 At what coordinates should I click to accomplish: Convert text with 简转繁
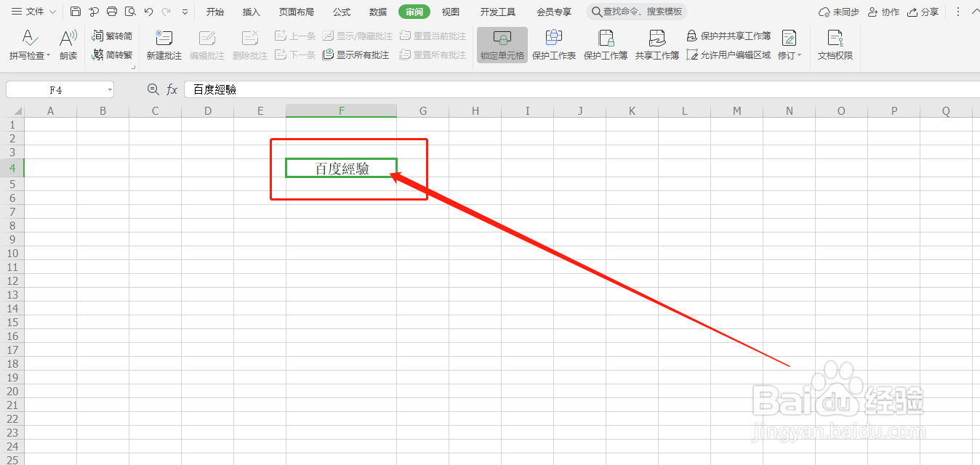[x=113, y=55]
